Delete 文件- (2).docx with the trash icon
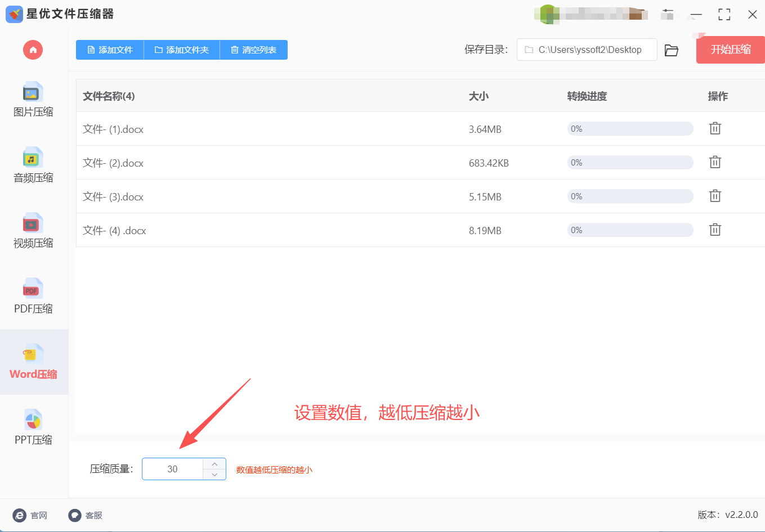The width and height of the screenshot is (765, 532). tap(715, 162)
